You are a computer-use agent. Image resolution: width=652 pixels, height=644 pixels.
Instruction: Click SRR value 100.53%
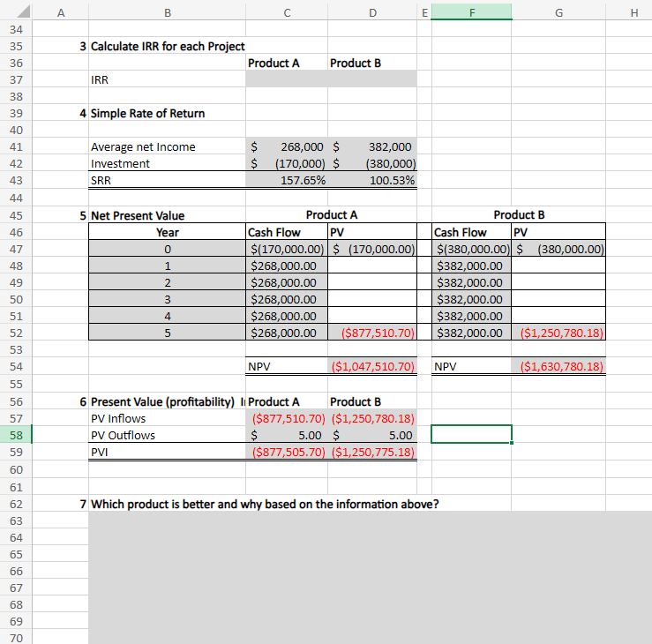[372, 180]
